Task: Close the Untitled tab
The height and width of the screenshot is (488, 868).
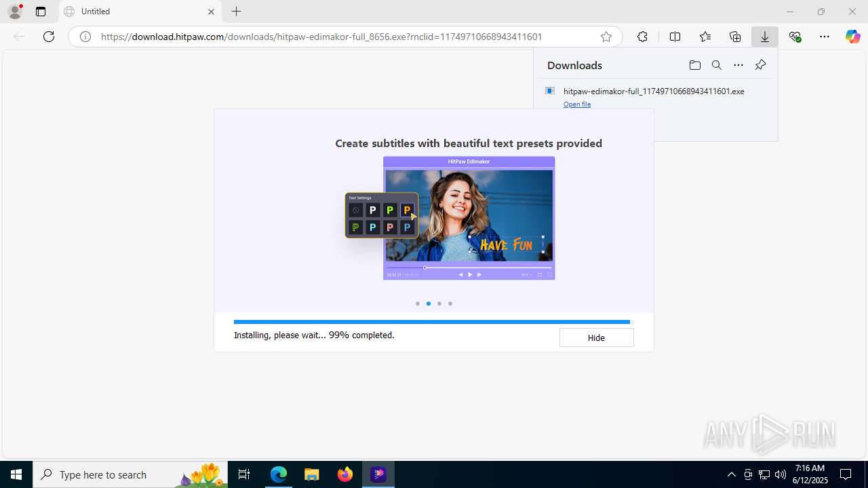Action: click(x=211, y=12)
